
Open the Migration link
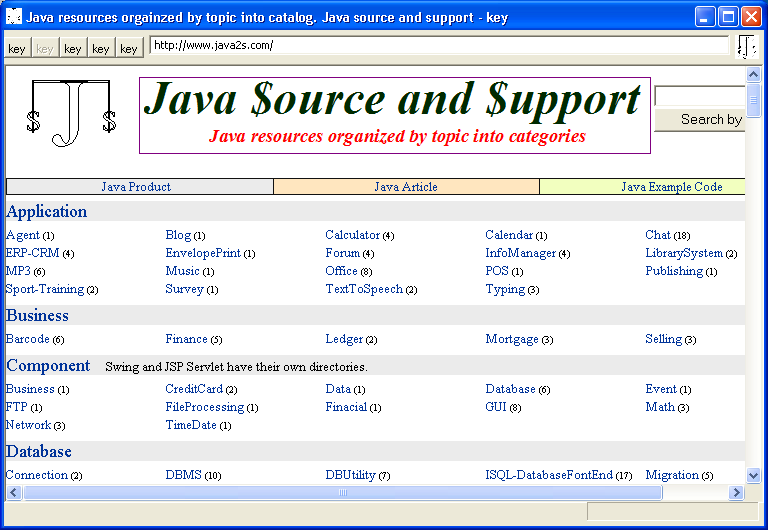tap(672, 475)
